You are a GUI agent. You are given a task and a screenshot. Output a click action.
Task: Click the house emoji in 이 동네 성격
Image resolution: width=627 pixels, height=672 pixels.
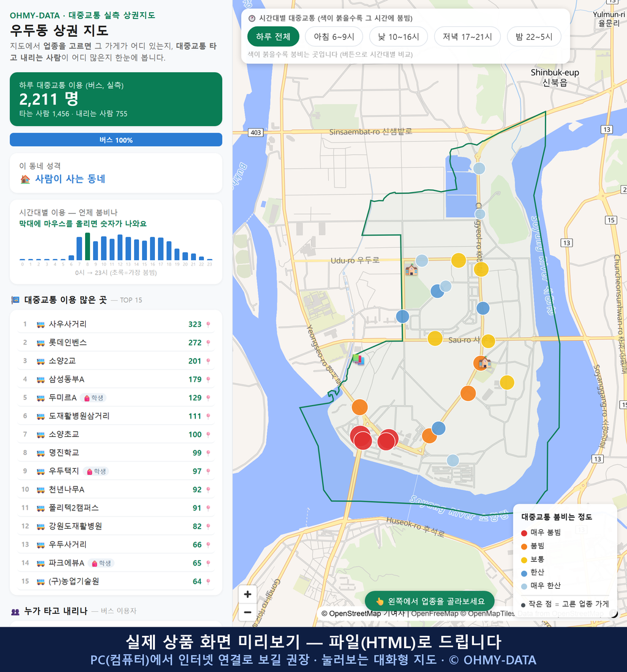coord(25,179)
